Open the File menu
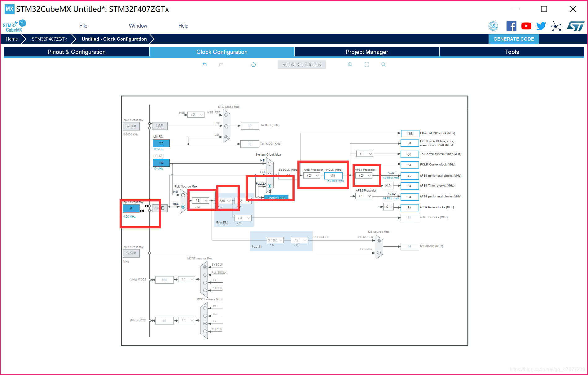Image resolution: width=588 pixels, height=375 pixels. tap(83, 26)
